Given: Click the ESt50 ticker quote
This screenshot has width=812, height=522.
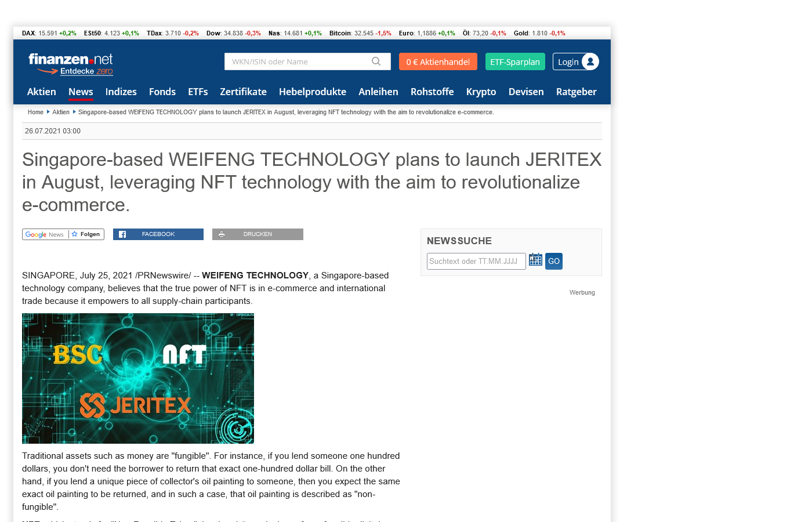Looking at the screenshot, I should [111, 33].
